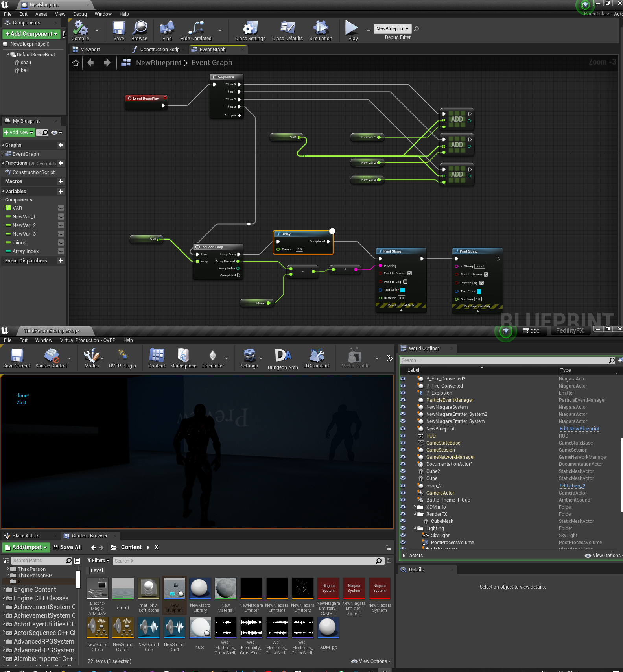
Task: Open Marketplace
Action: pos(183,358)
